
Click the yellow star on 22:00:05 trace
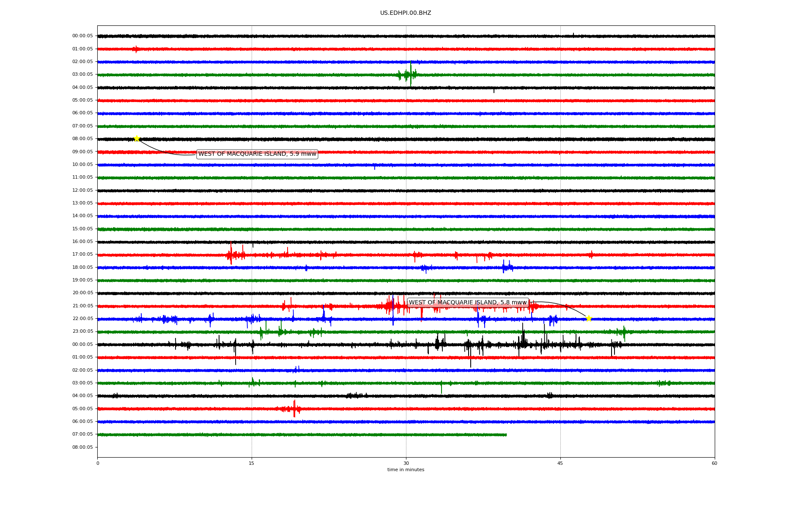(589, 318)
